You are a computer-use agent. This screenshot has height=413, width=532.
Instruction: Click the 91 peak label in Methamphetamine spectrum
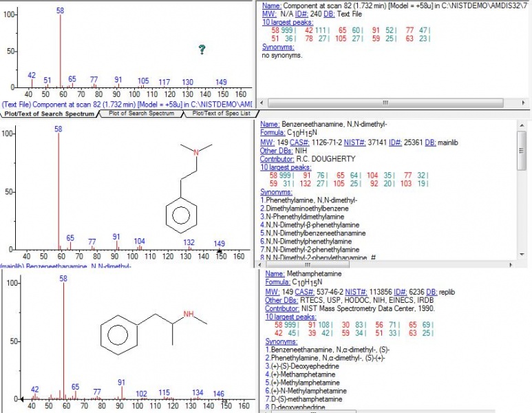[x=121, y=382]
